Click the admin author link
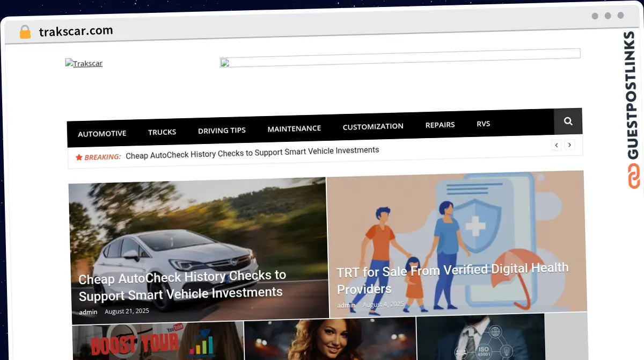Image resolution: width=644 pixels, height=360 pixels. [88, 312]
